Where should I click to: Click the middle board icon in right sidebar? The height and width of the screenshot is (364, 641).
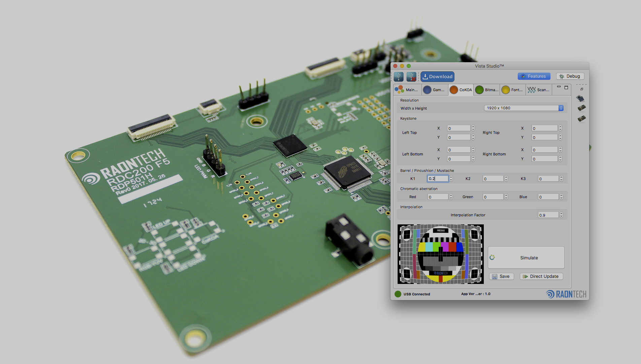tap(581, 108)
